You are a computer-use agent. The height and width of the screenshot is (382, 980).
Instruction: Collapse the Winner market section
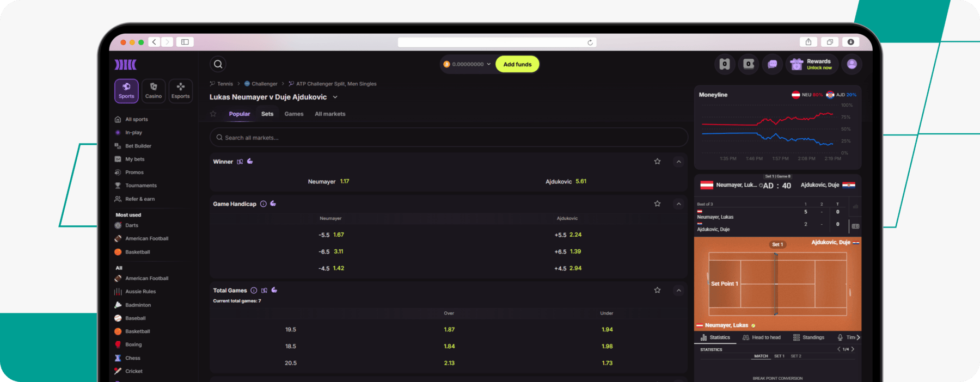[x=678, y=162]
